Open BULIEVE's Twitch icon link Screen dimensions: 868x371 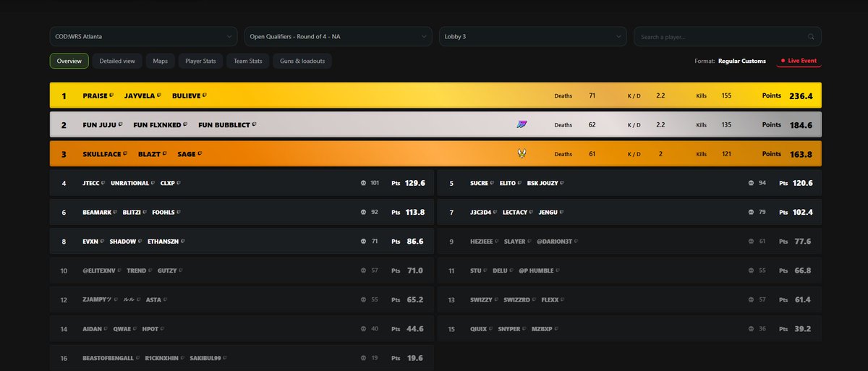coord(205,95)
